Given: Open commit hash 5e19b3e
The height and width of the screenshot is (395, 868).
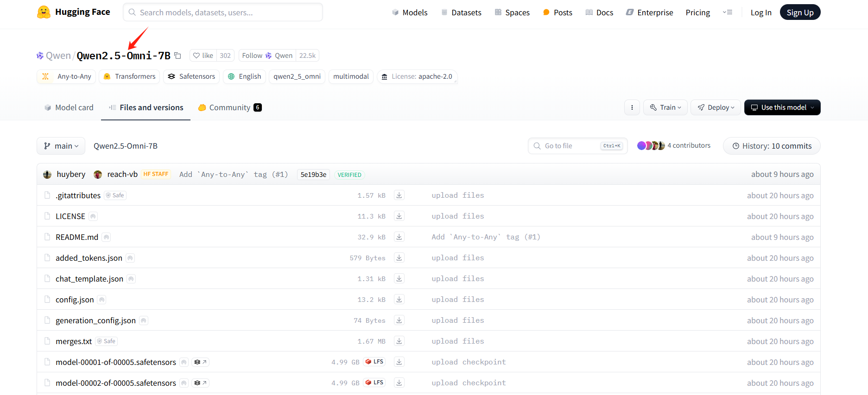Looking at the screenshot, I should 313,175.
